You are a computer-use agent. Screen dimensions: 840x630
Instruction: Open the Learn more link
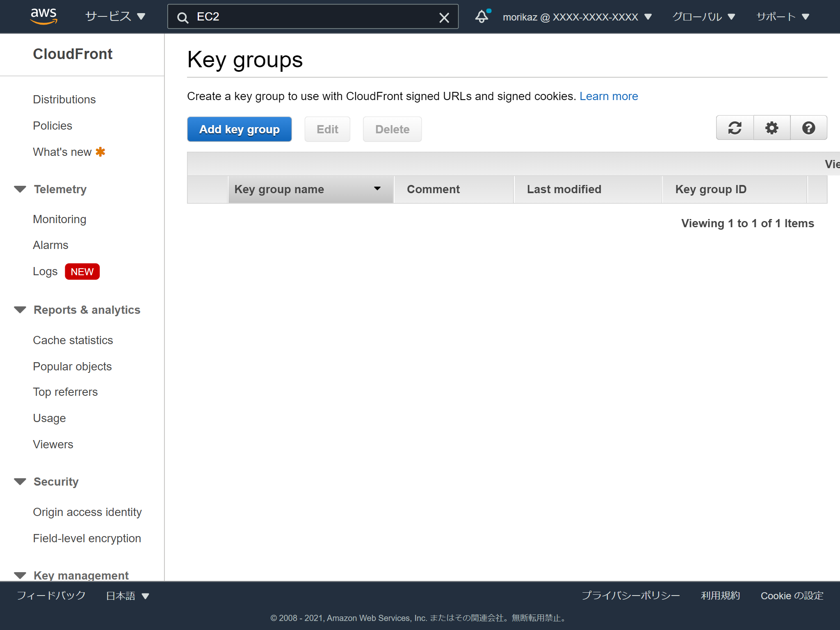tap(609, 96)
